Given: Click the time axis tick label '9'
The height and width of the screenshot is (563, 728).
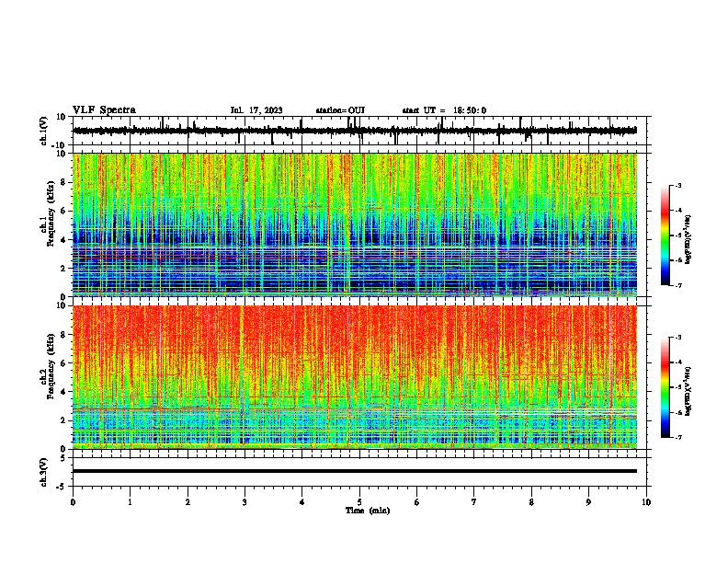Looking at the screenshot, I should pyautogui.click(x=588, y=502).
